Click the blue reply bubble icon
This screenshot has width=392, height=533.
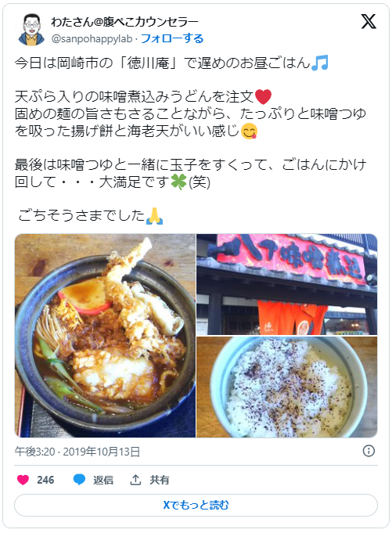(x=79, y=480)
